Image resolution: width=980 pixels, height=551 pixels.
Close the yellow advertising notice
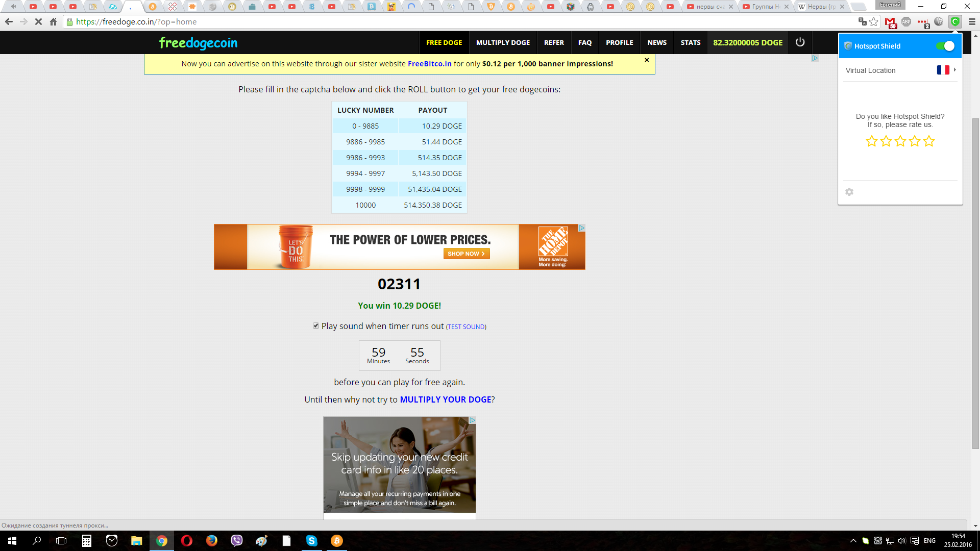pos(647,60)
